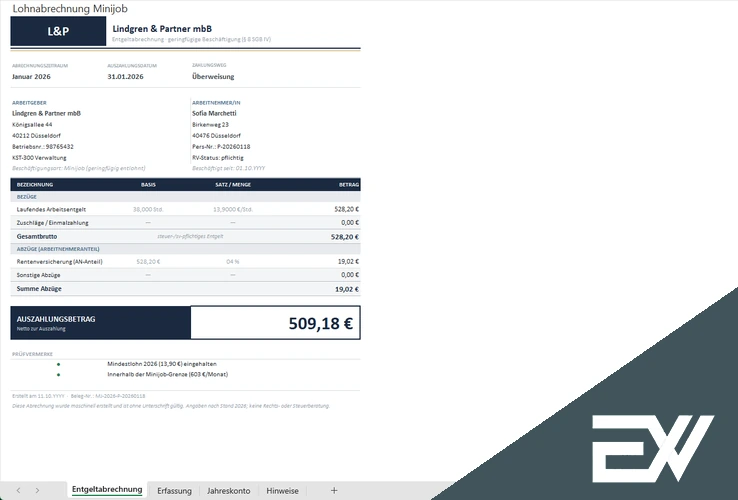Click the Sonstige Abzüge row label
738x500 pixels.
(38, 275)
